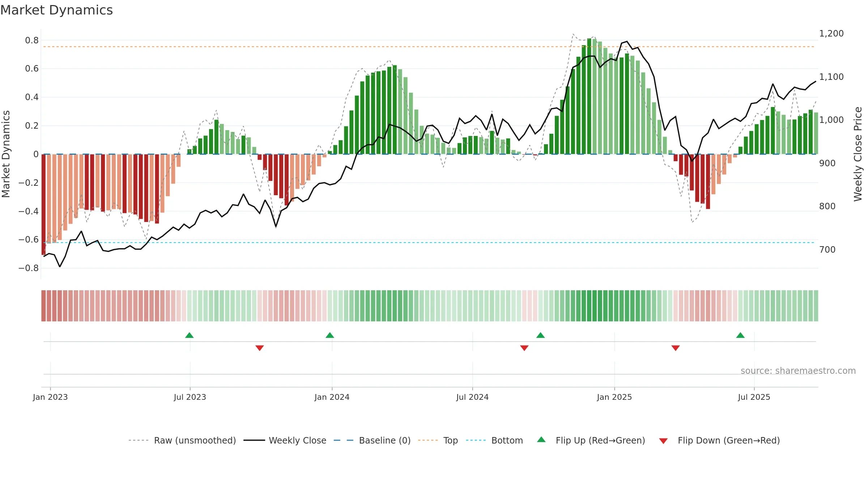Click the Jan 2023 axis label

click(50, 397)
